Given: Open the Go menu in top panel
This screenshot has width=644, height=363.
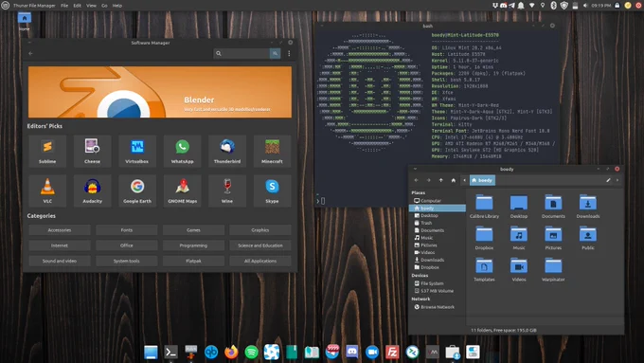Looking at the screenshot, I should 104,6.
